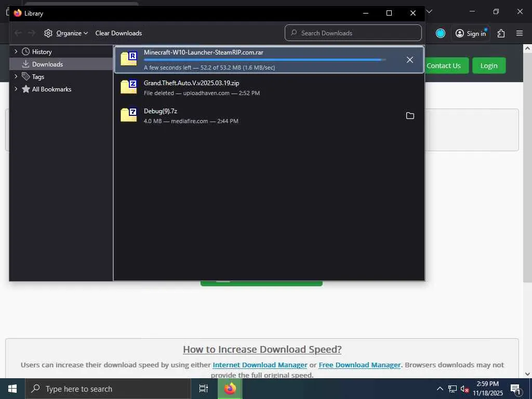Select Downloads in the Library sidebar
Screen dimensions: 532x399
[47, 64]
